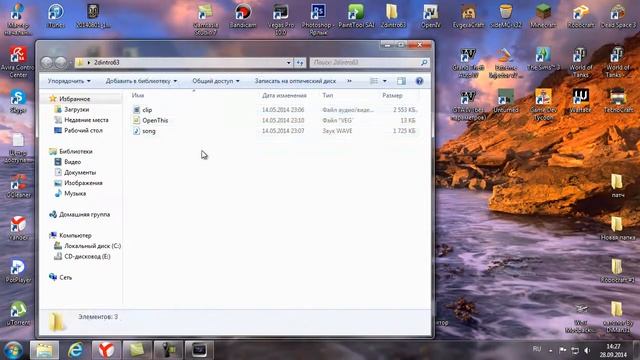The height and width of the screenshot is (360, 640).
Task: Launch the PotPlayer desktop shortcut
Action: click(x=18, y=271)
